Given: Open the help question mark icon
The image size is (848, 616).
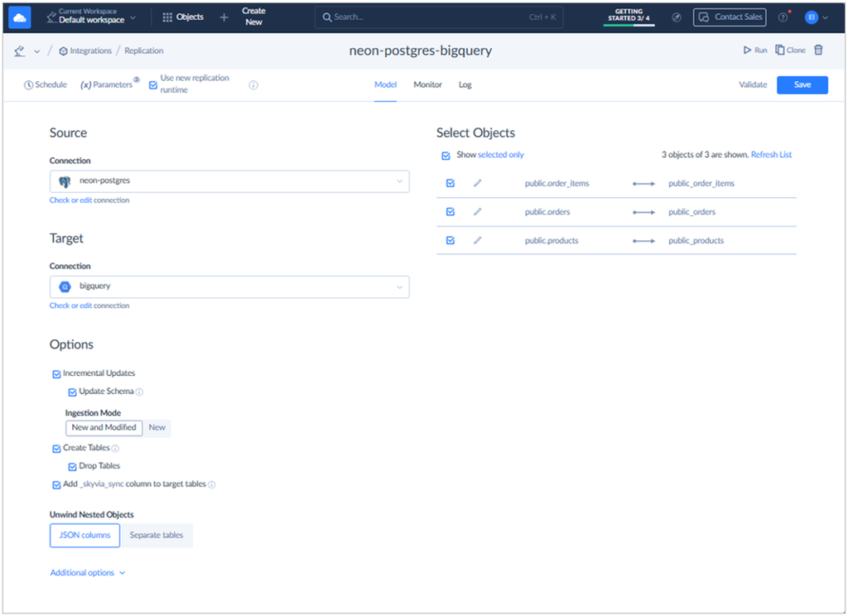Looking at the screenshot, I should tap(783, 17).
